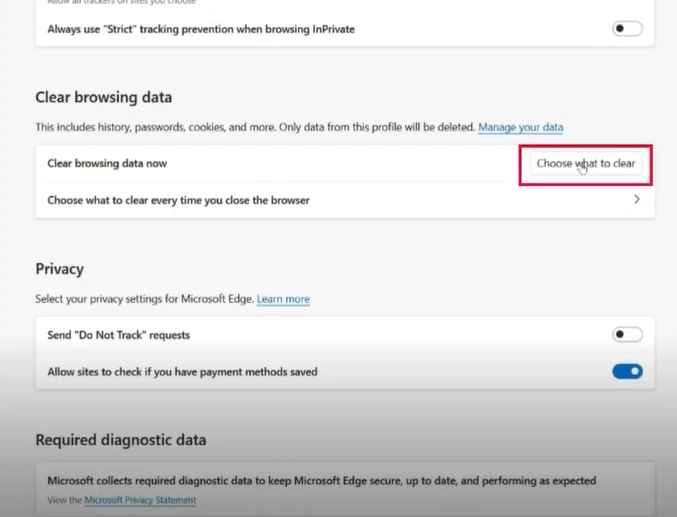Open the Microsoft Privacy Statement link

point(140,500)
